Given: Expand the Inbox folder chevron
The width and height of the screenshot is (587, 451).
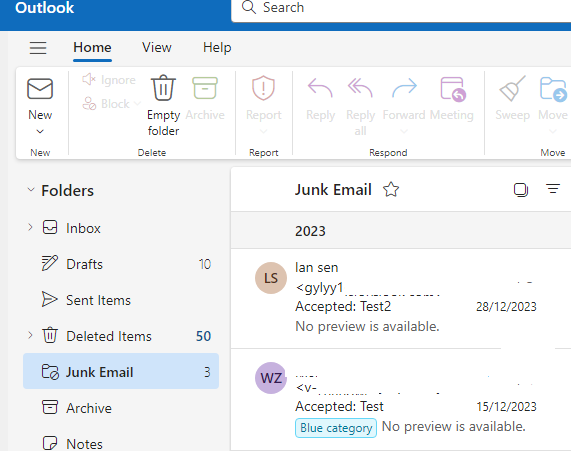Looking at the screenshot, I should tap(30, 227).
